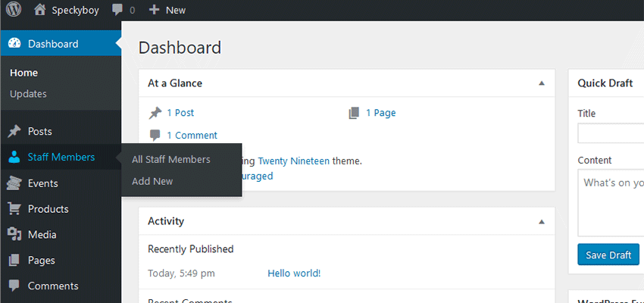This screenshot has width=644, height=303.
Task: Open Staff Members in the sidebar
Action: pyautogui.click(x=61, y=157)
